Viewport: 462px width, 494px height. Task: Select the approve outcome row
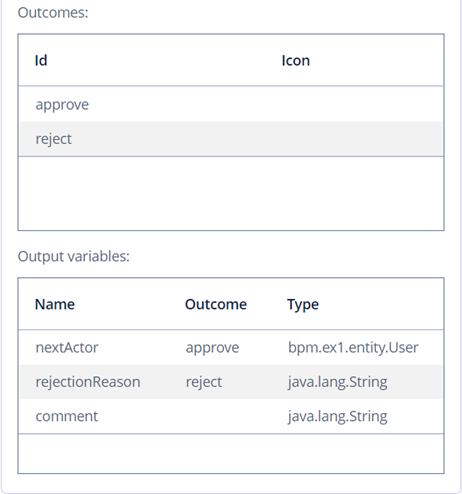click(x=231, y=105)
